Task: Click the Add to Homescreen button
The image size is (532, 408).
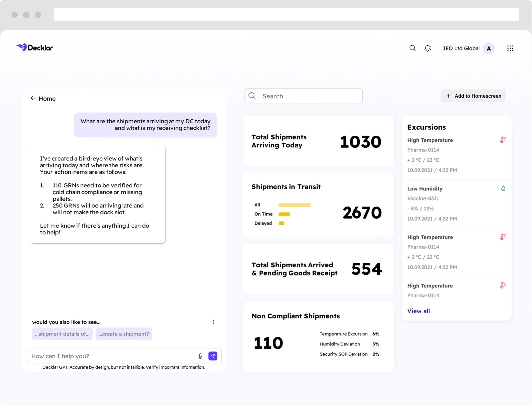Action: 473,96
